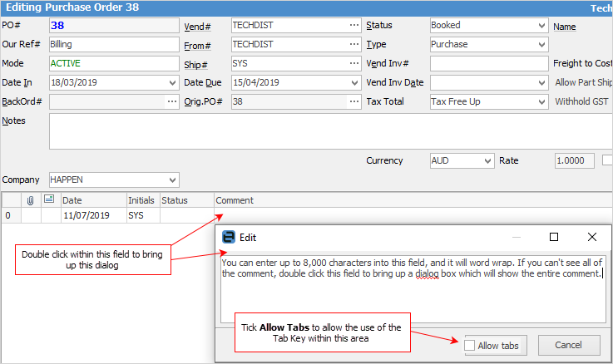This screenshot has width=613, height=364.
Task: Click the Rate field showing 1.0000
Action: click(x=574, y=160)
